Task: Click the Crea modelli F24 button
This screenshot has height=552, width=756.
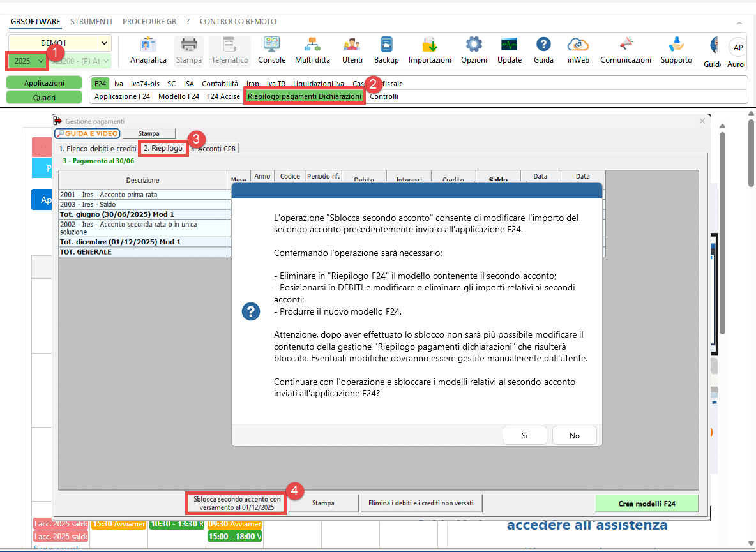Action: [x=646, y=504]
